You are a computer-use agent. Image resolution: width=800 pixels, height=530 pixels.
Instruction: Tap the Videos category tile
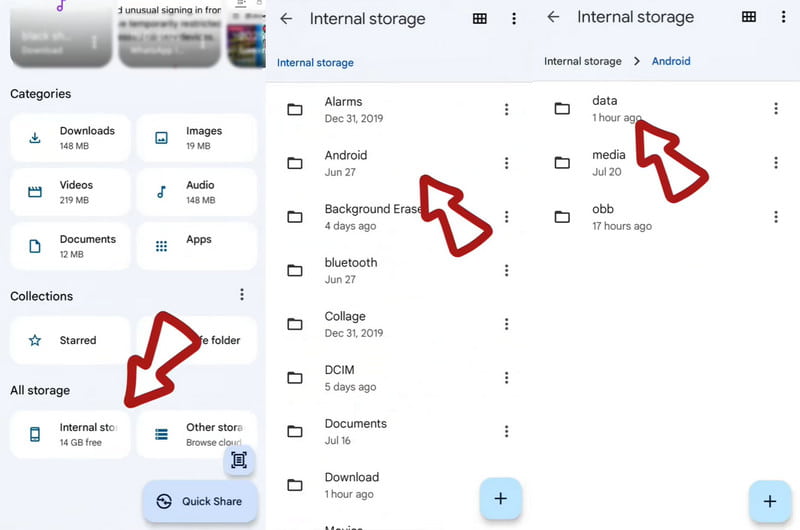[70, 192]
